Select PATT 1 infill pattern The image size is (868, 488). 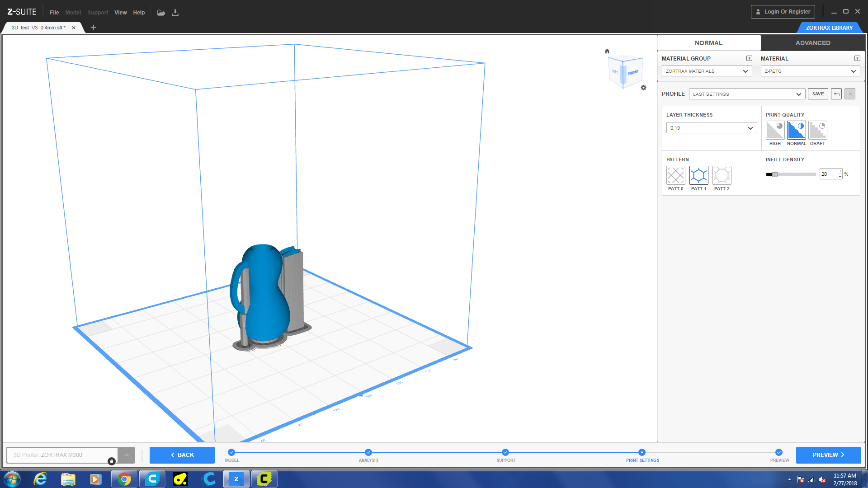coord(698,175)
